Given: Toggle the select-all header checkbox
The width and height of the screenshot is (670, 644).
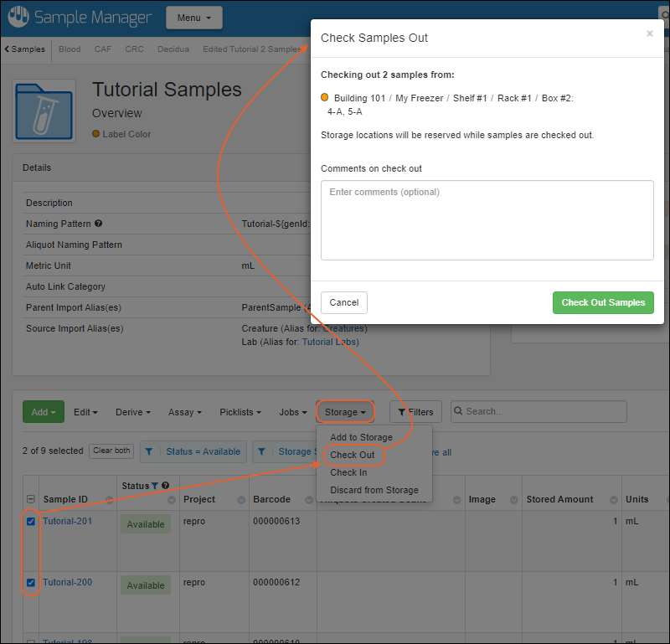Looking at the screenshot, I should pos(31,500).
